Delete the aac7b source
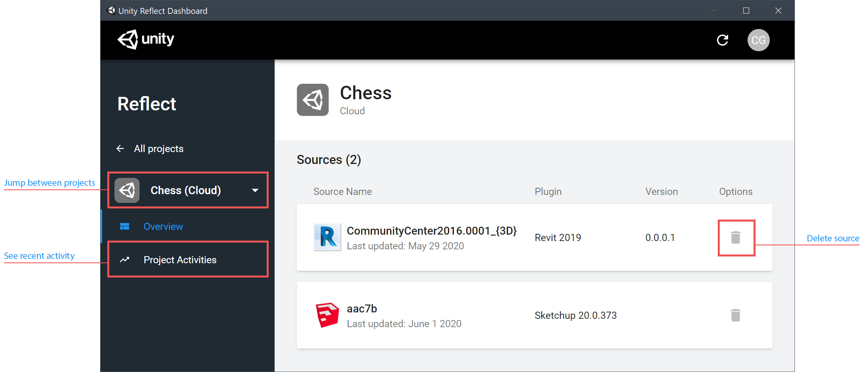This screenshot has height=372, width=868. pyautogui.click(x=736, y=315)
